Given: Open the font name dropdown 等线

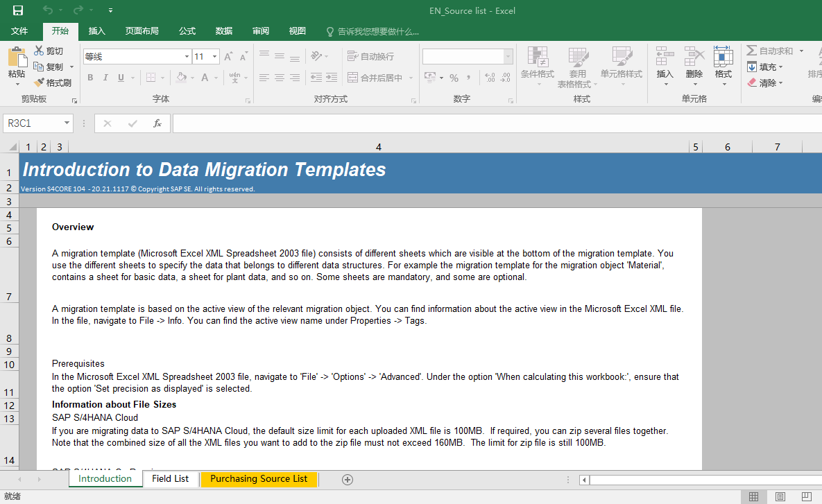Looking at the screenshot, I should 187,57.
